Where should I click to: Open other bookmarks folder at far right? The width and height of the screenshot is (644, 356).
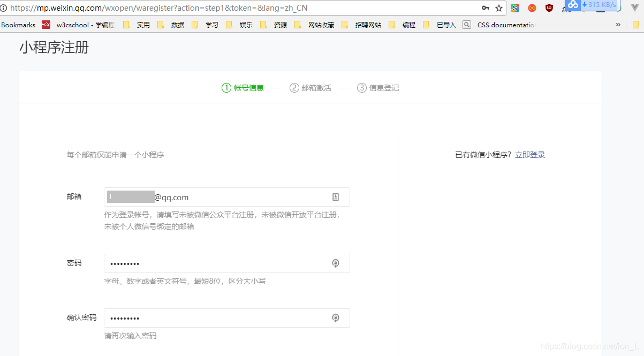635,25
